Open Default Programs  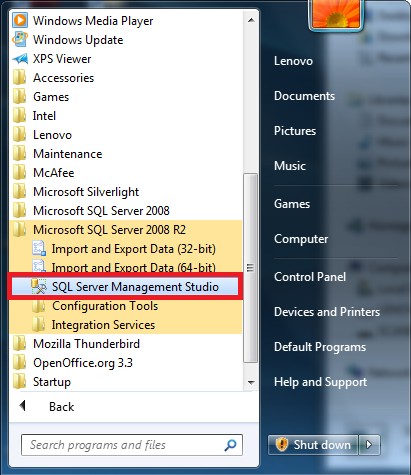tap(320, 347)
